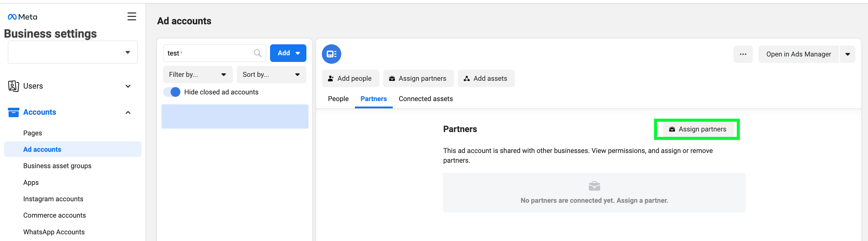Screen dimensions: 868x241
Task: Click the Ad accounts page title
Action: coord(184,21)
